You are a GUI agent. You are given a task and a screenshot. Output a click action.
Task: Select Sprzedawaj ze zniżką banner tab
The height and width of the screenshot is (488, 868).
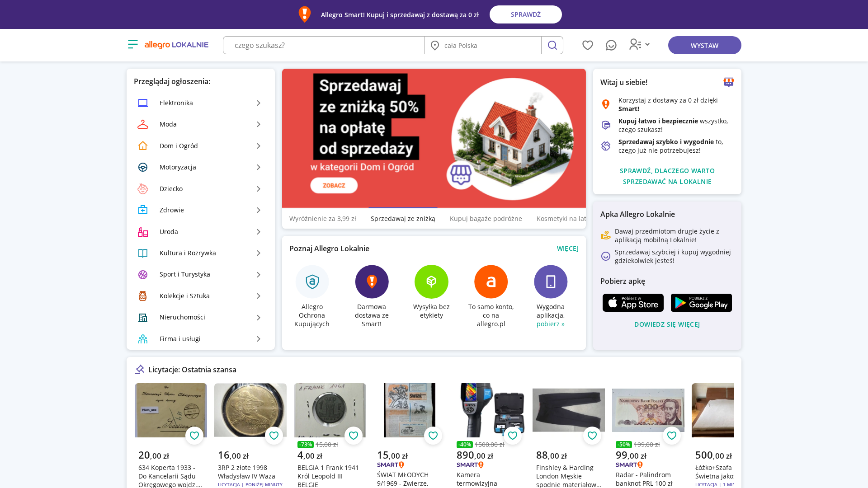403,219
